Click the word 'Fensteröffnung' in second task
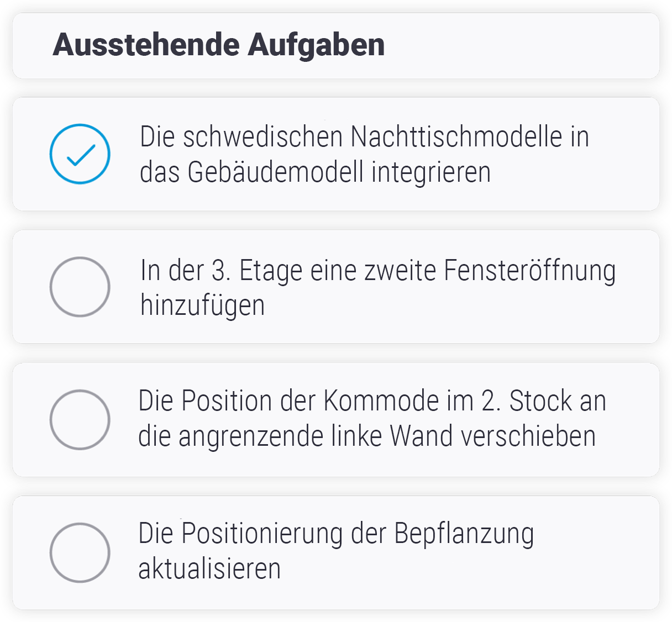The width and height of the screenshot is (672, 622). tap(529, 271)
